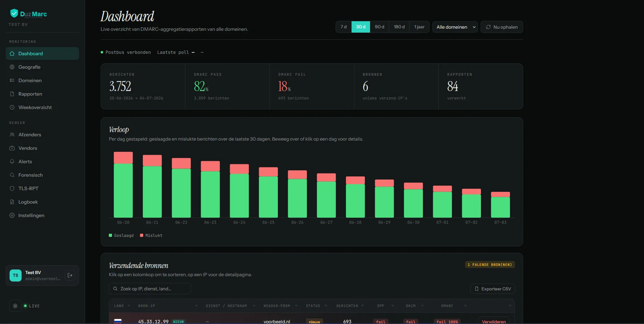Click the Exporteer CSV button

pyautogui.click(x=493, y=289)
